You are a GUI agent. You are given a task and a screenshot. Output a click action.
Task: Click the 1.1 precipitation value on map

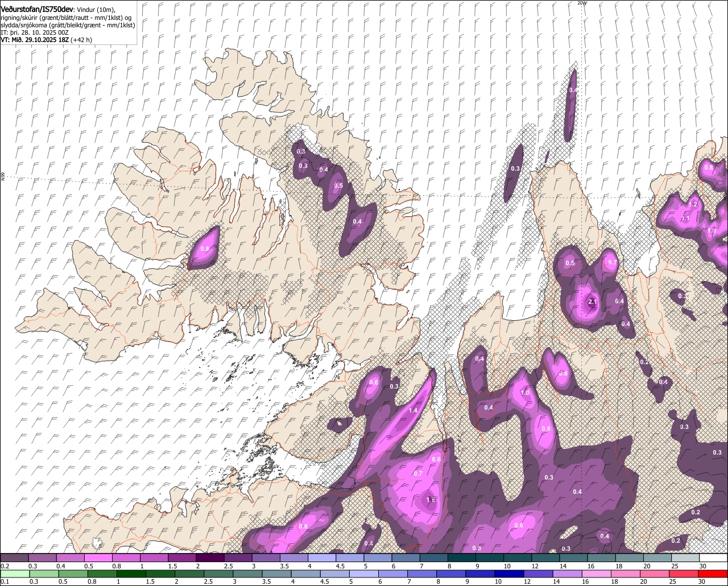click(685, 218)
